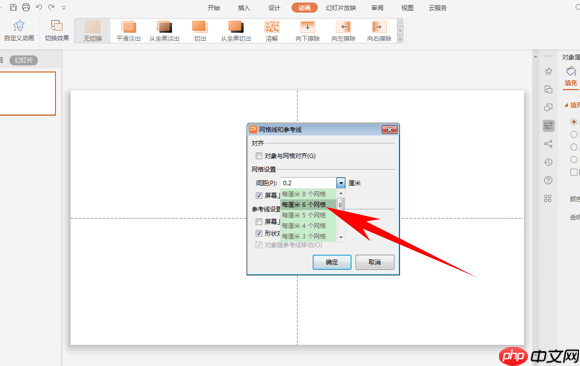The height and width of the screenshot is (366, 580).
Task: Select the first fill radio option
Action: click(574, 122)
